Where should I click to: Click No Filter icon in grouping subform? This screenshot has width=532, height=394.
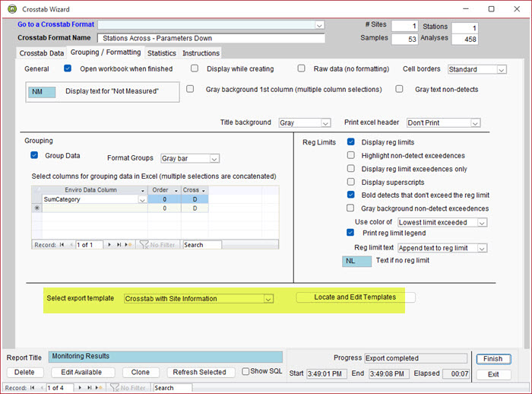click(144, 245)
